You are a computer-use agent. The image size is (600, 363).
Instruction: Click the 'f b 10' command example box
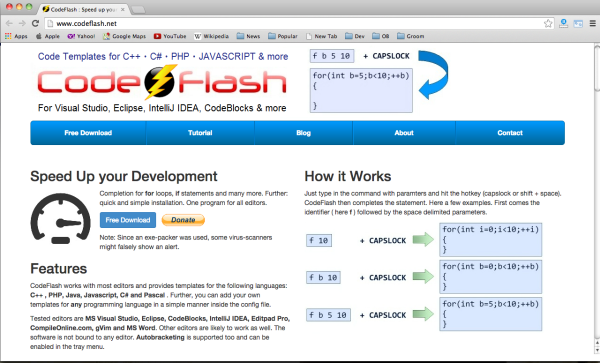323,277
